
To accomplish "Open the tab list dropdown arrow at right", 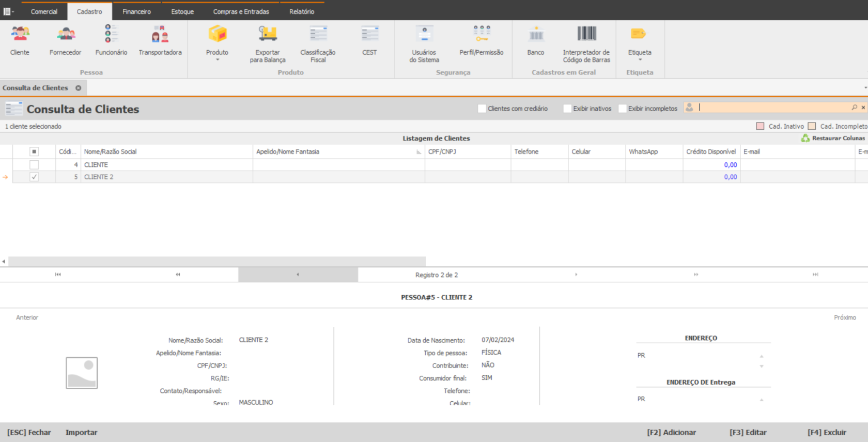I will (865, 88).
